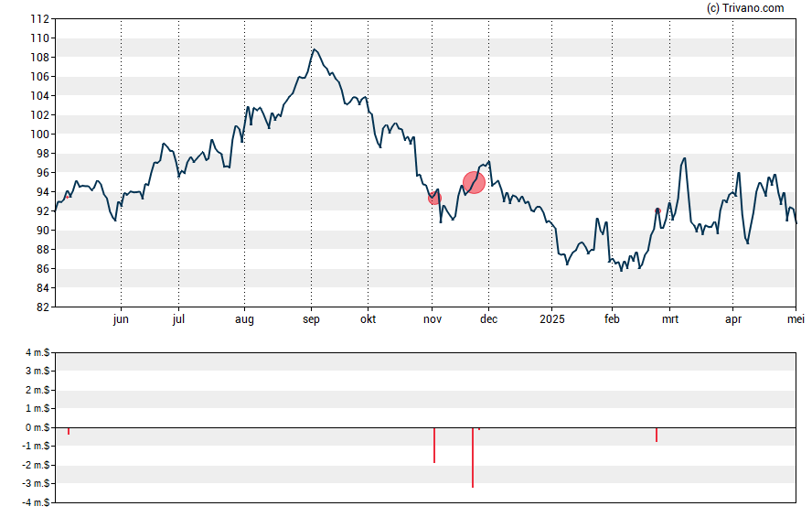Viewport: 812px width, 517px height.
Task: Click the '82' price axis value
Action: (x=43, y=307)
